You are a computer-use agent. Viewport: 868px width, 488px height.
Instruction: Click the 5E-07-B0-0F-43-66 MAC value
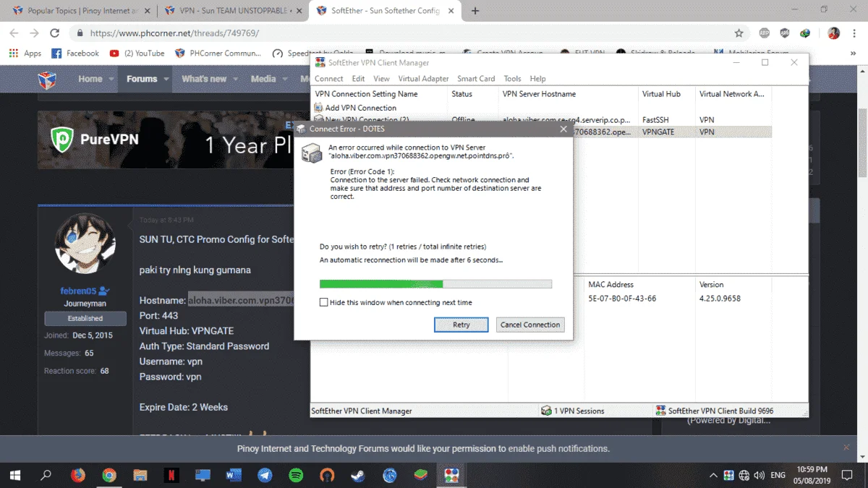click(x=622, y=299)
